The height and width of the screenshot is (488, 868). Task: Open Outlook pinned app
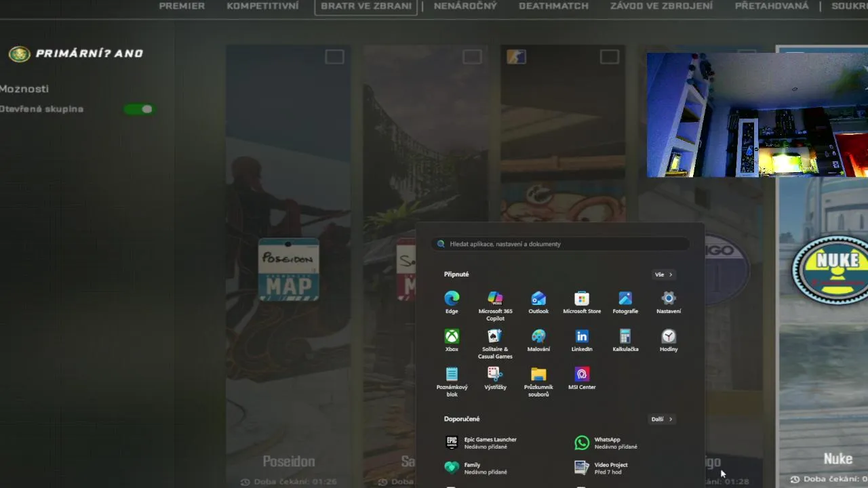pos(538,302)
